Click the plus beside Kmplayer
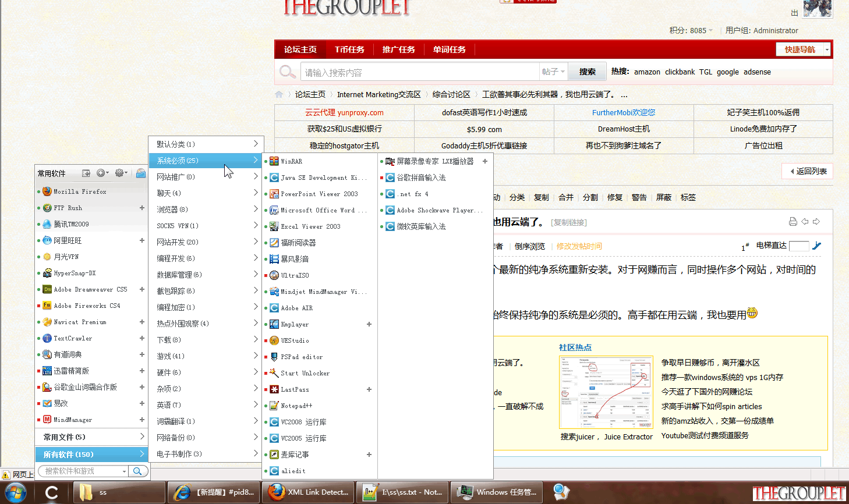 pos(369,324)
